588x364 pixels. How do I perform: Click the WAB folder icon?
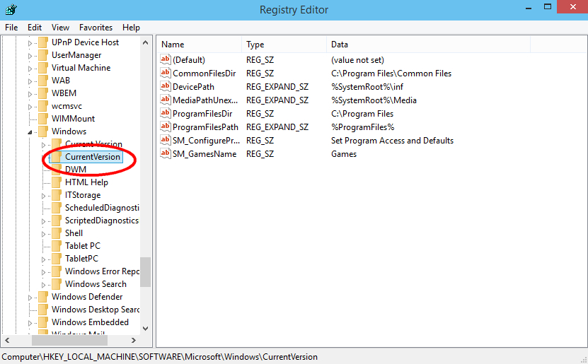pos(43,81)
